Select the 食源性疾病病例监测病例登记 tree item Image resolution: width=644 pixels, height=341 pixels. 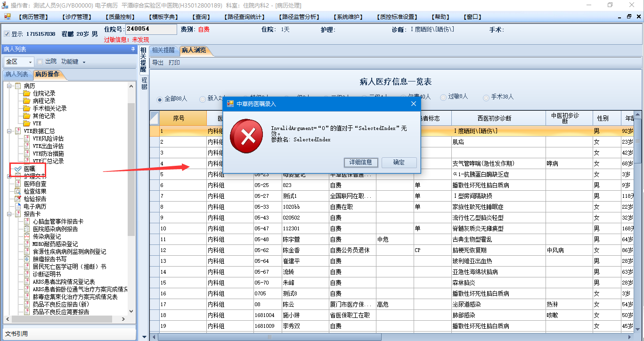click(69, 252)
